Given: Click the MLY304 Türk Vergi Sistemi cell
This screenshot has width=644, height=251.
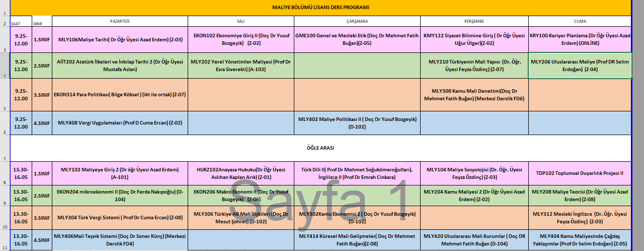Looking at the screenshot, I should [x=120, y=218].
